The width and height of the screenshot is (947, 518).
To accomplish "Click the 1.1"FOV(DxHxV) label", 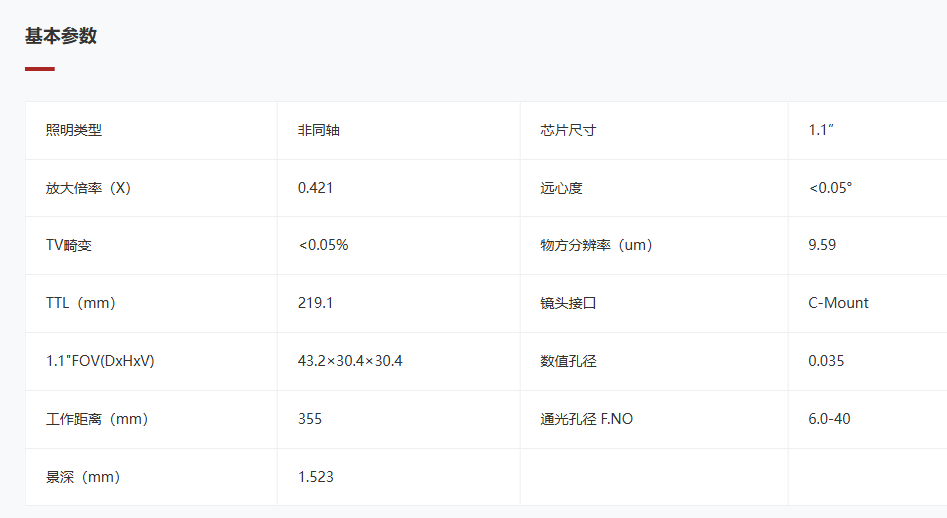I will point(100,361).
